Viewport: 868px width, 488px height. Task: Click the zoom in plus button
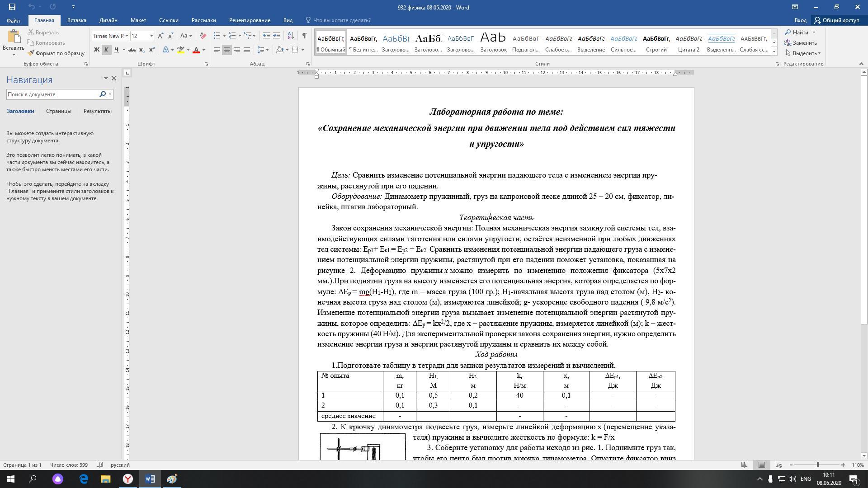843,465
